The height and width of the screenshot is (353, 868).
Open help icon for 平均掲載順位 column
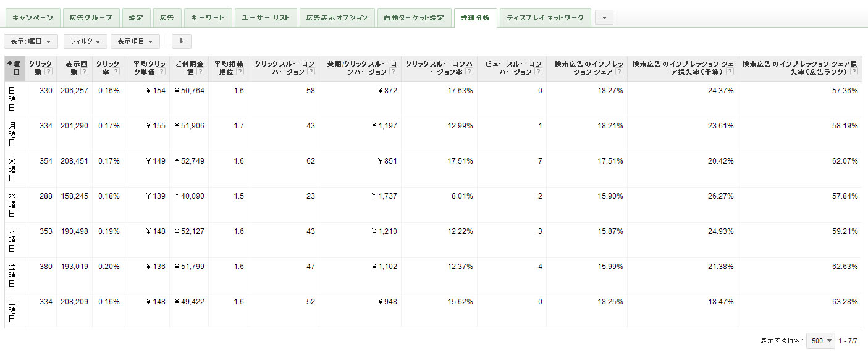click(240, 72)
